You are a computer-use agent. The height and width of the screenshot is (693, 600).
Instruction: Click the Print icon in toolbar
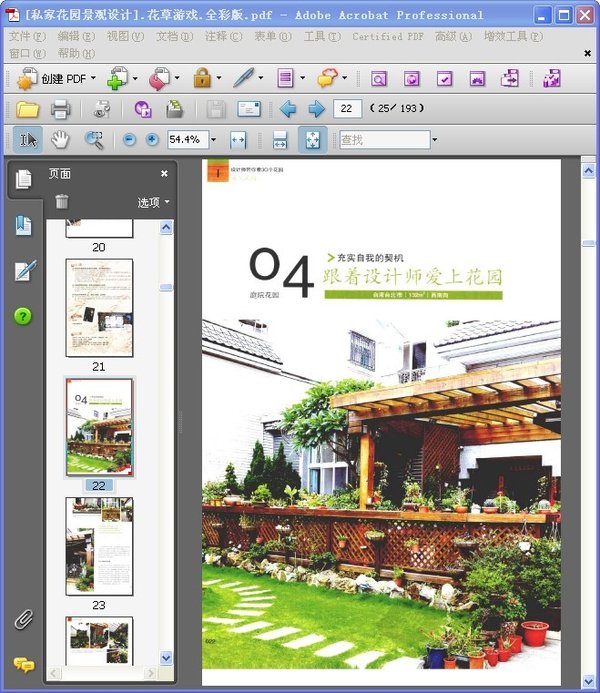pos(60,109)
